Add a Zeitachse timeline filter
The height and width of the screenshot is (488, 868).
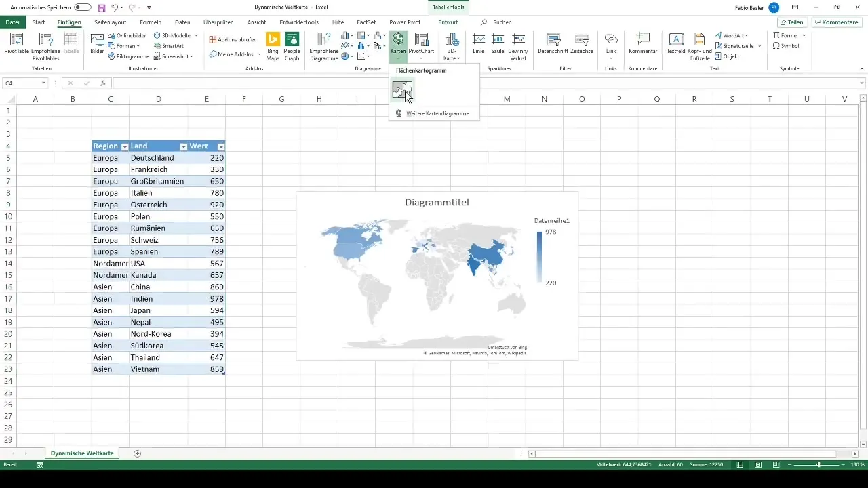click(582, 43)
